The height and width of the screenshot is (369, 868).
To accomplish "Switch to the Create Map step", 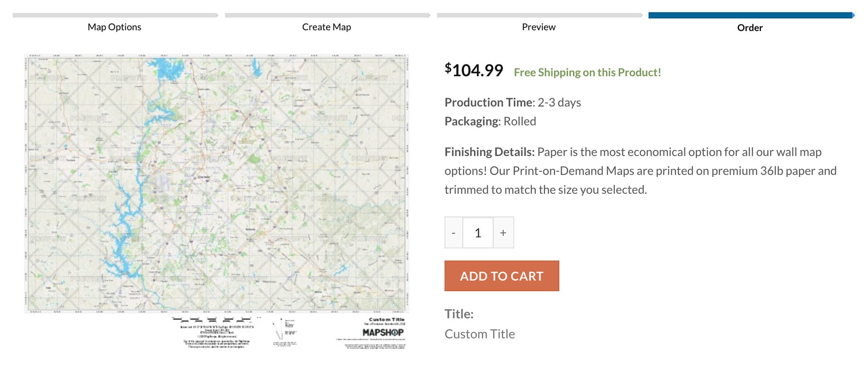I will pos(327,27).
